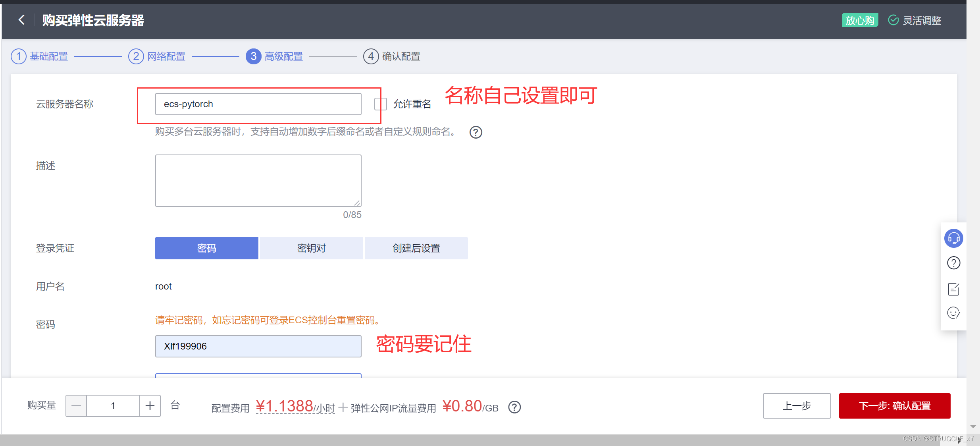The height and width of the screenshot is (446, 980).
Task: Click the sidebar help question mark icon
Action: click(953, 263)
